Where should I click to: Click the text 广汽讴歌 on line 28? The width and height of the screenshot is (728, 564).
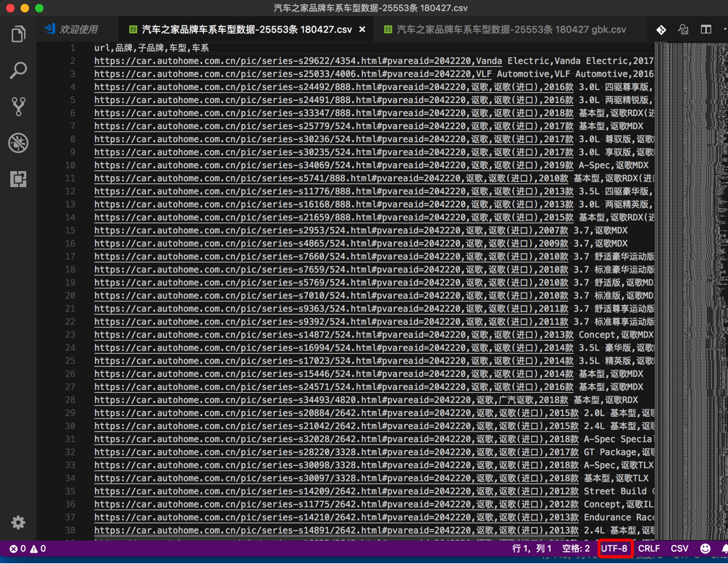518,399
